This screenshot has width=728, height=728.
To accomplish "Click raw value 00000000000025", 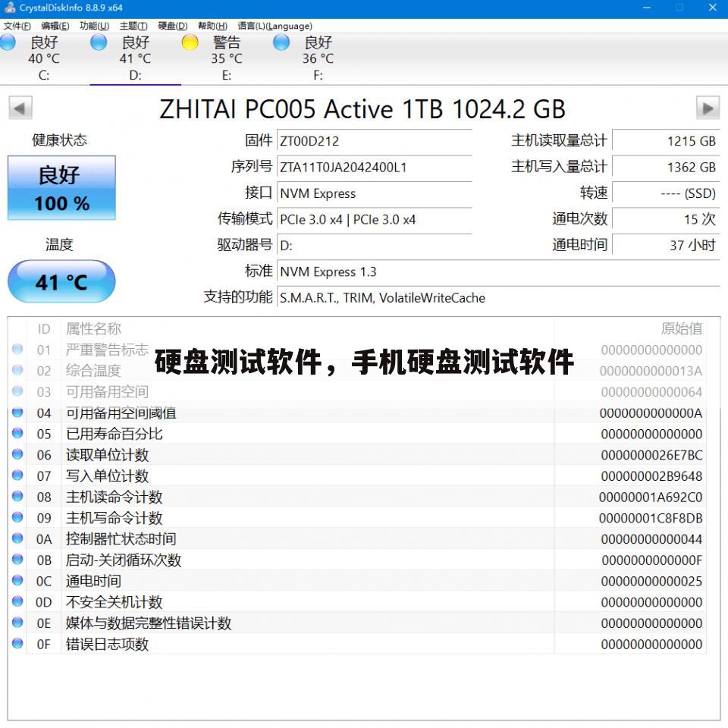I will pyautogui.click(x=651, y=581).
